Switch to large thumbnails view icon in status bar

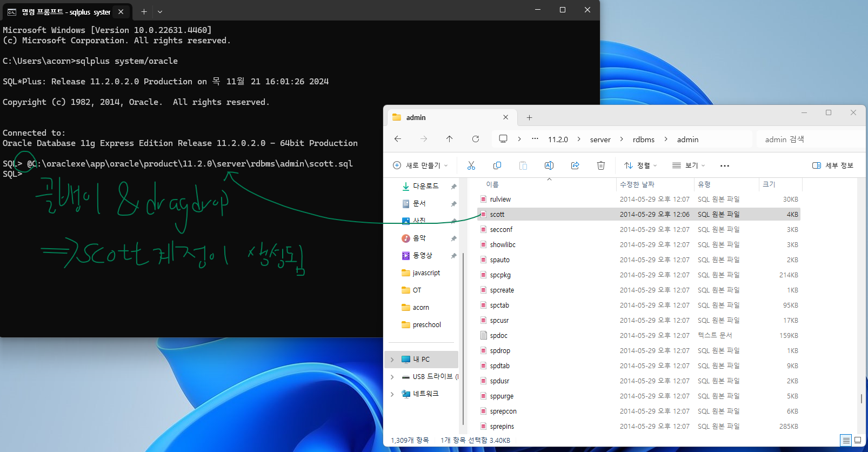point(858,440)
